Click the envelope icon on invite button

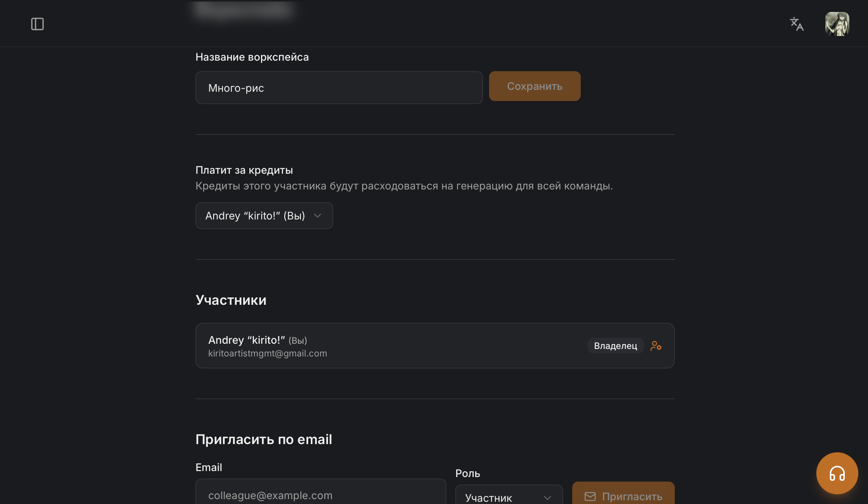point(590,497)
